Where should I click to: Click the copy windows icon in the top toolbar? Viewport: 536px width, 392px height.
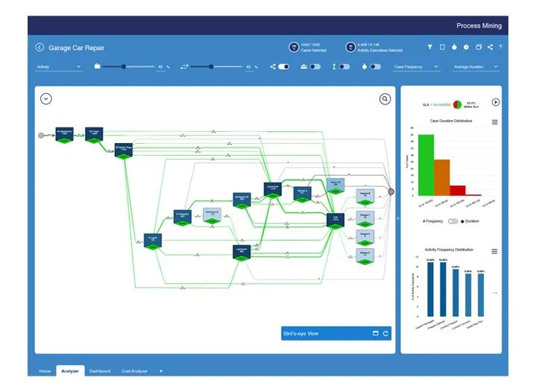point(479,47)
